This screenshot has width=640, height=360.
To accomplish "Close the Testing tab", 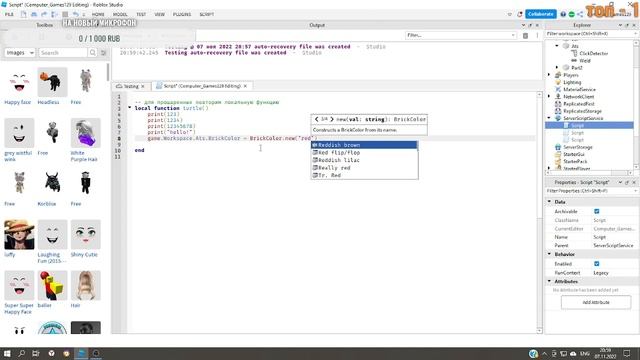I will [143, 86].
